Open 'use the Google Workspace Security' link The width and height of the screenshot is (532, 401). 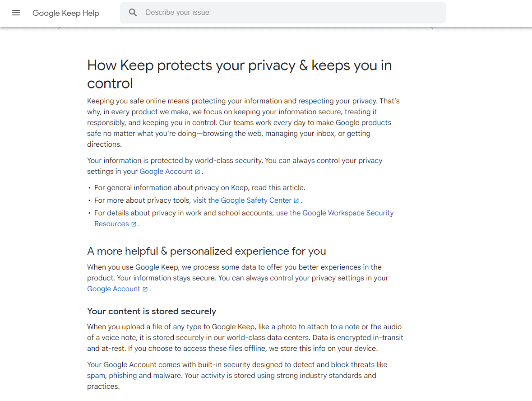pyautogui.click(x=335, y=213)
